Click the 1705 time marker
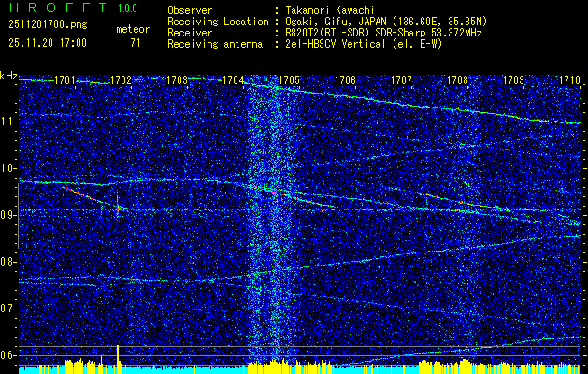Image resolution: width=588 pixels, height=374 pixels. click(x=289, y=79)
